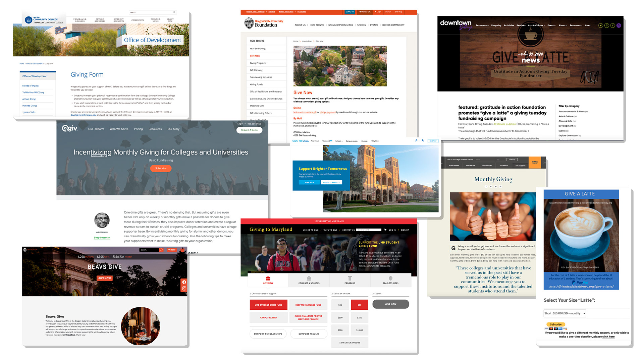Image resolution: width=644 pixels, height=362 pixels.
Task: Click the search icon on Give to UCLA header
Action: click(416, 140)
